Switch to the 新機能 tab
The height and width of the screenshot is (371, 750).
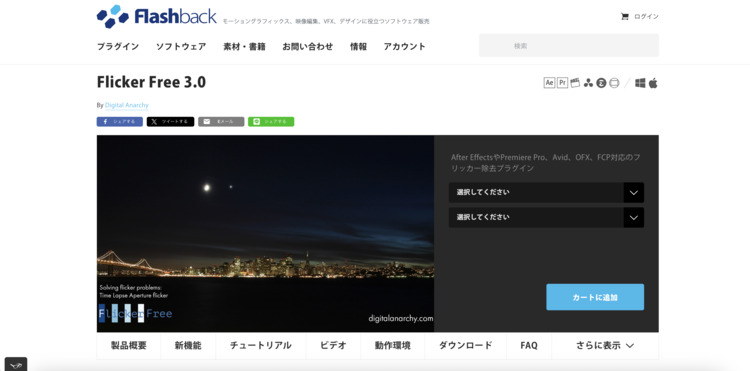pos(188,346)
